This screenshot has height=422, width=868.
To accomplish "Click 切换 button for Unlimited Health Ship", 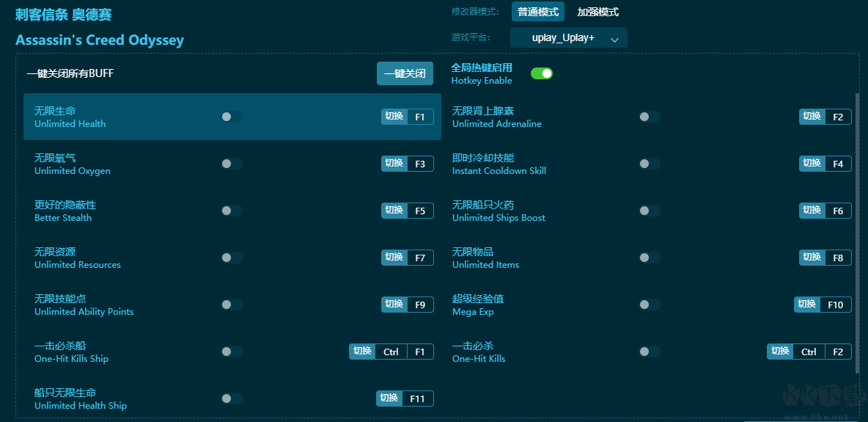I will tap(389, 399).
